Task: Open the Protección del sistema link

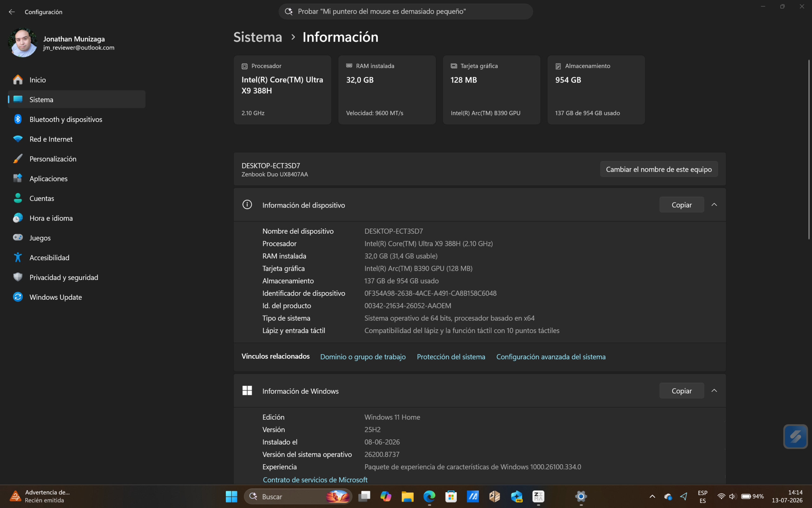Action: tap(451, 357)
